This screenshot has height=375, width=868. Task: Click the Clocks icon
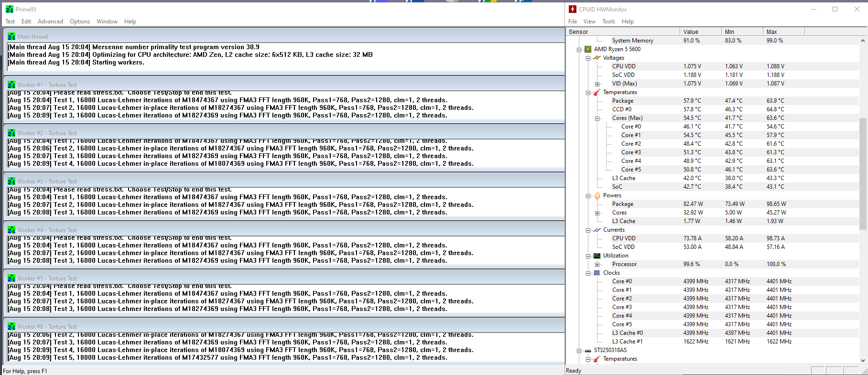[597, 273]
